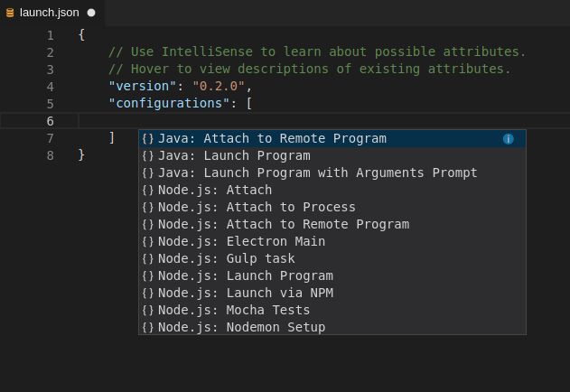Insert Node.js: Mocha Tests configuration
Image resolution: width=570 pixels, height=392 pixels.
pyautogui.click(x=234, y=311)
